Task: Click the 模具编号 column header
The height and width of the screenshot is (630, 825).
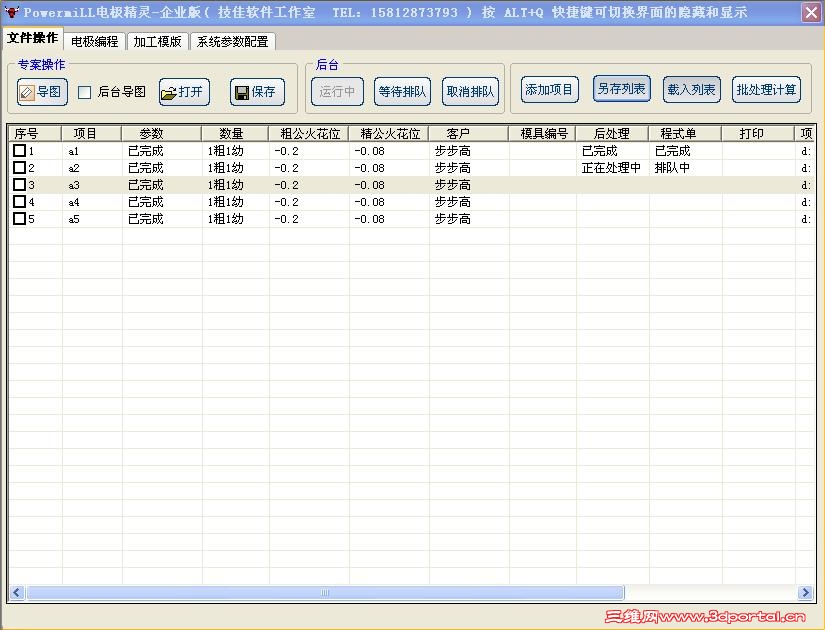Action: pos(542,134)
